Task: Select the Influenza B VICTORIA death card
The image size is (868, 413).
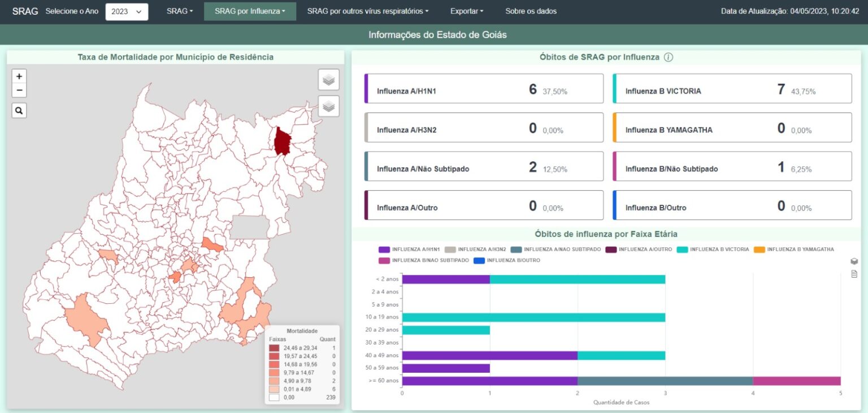Action: pos(732,89)
